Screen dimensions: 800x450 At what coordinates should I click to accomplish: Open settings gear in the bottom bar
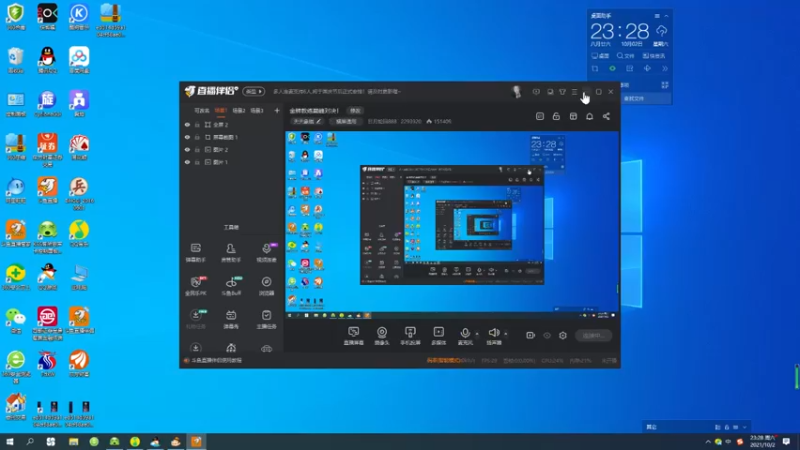click(x=563, y=335)
